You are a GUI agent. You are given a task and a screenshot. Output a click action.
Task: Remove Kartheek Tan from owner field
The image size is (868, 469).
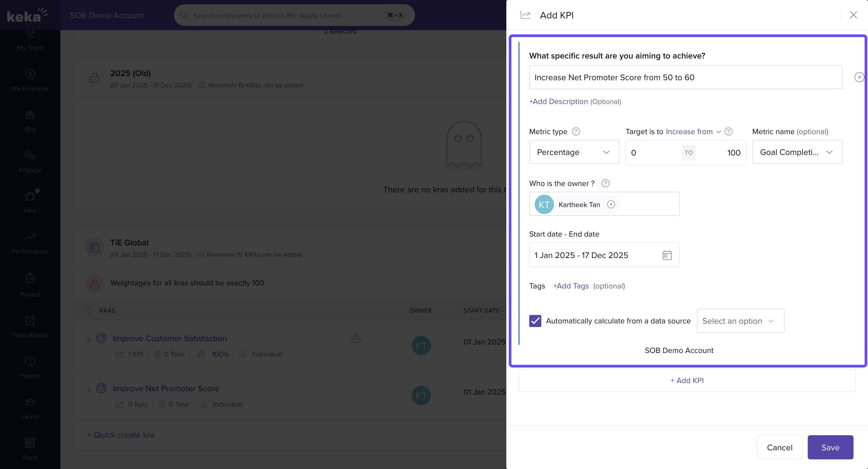[611, 205]
